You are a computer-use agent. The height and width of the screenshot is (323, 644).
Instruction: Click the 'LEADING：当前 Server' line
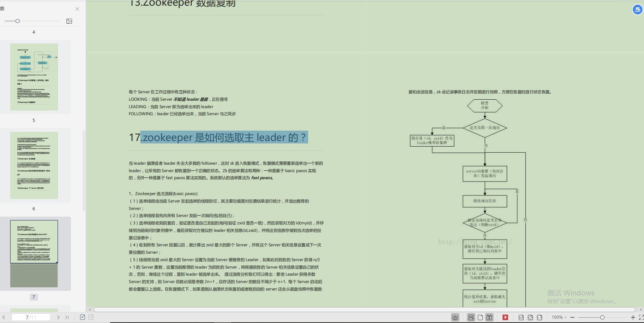click(171, 107)
